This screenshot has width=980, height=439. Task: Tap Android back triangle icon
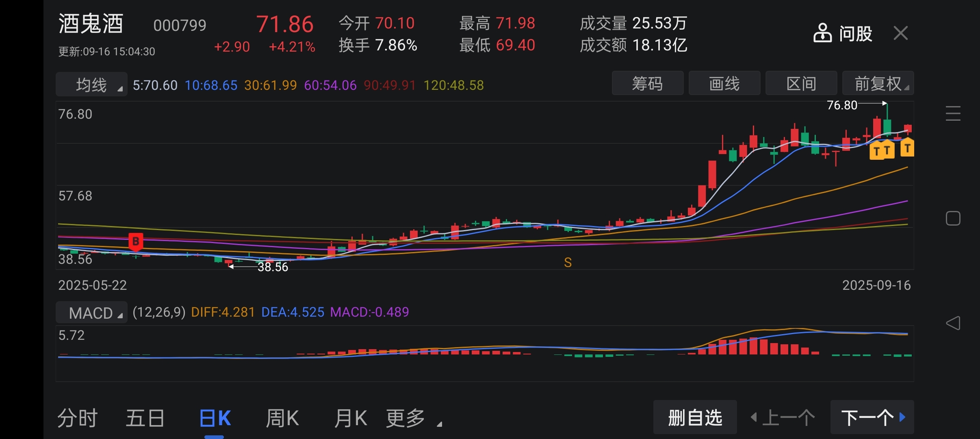pos(953,323)
